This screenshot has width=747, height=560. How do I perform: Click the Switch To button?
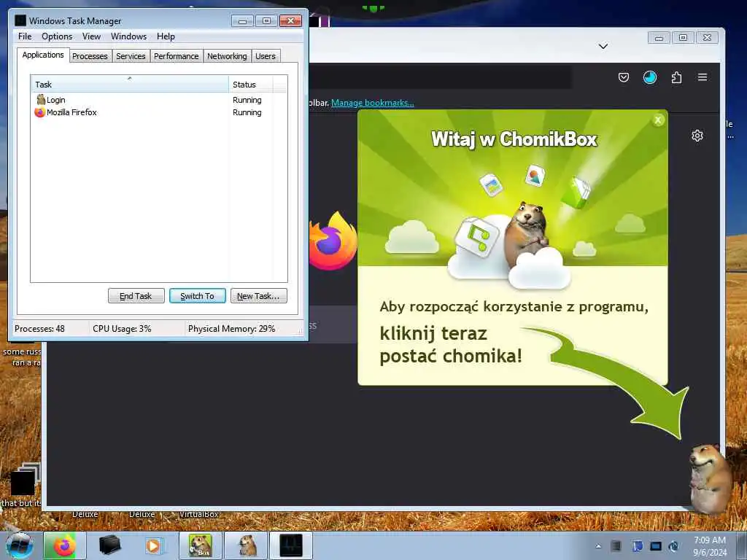(197, 296)
